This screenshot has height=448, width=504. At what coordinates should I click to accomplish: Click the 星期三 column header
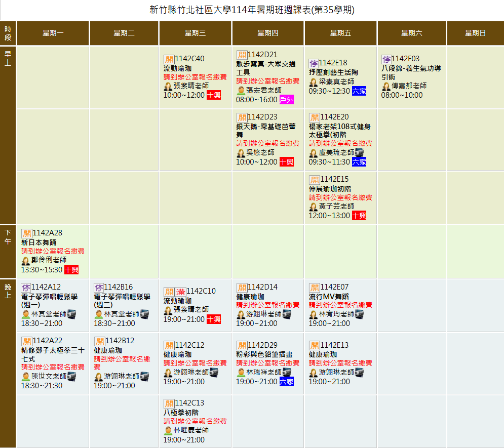(x=195, y=33)
